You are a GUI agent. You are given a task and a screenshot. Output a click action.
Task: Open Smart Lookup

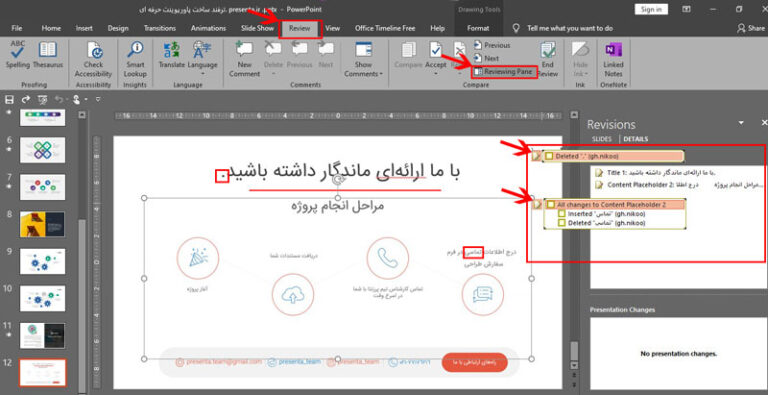click(135, 59)
